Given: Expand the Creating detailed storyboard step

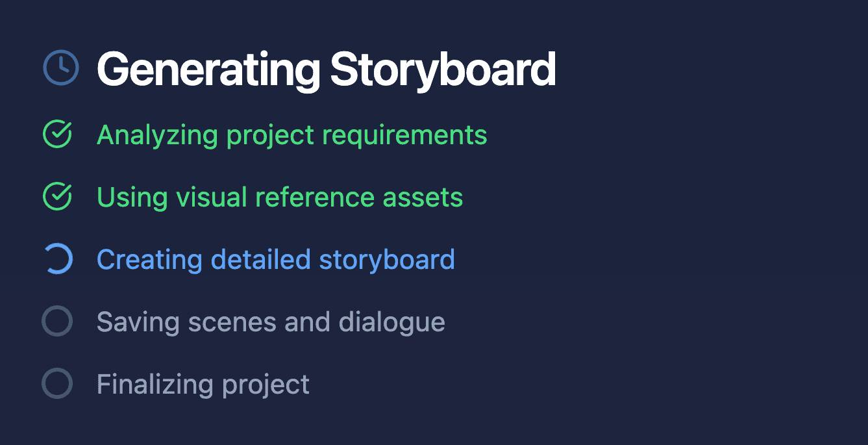Looking at the screenshot, I should coord(275,259).
